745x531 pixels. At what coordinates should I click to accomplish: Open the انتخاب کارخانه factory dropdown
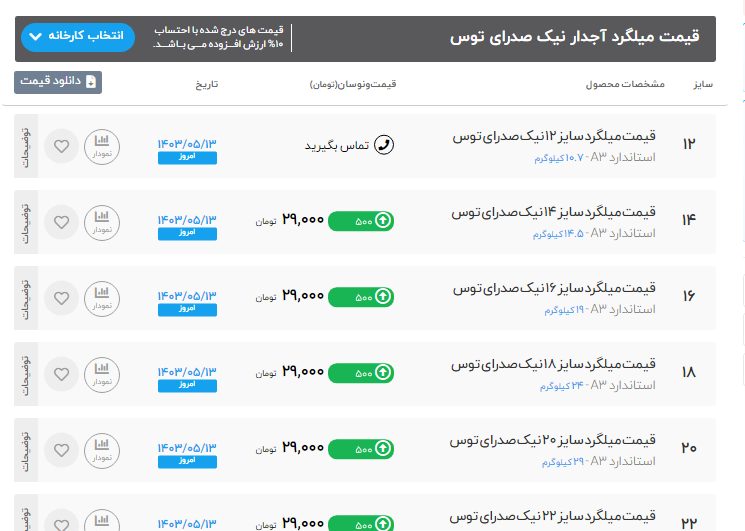[77, 37]
